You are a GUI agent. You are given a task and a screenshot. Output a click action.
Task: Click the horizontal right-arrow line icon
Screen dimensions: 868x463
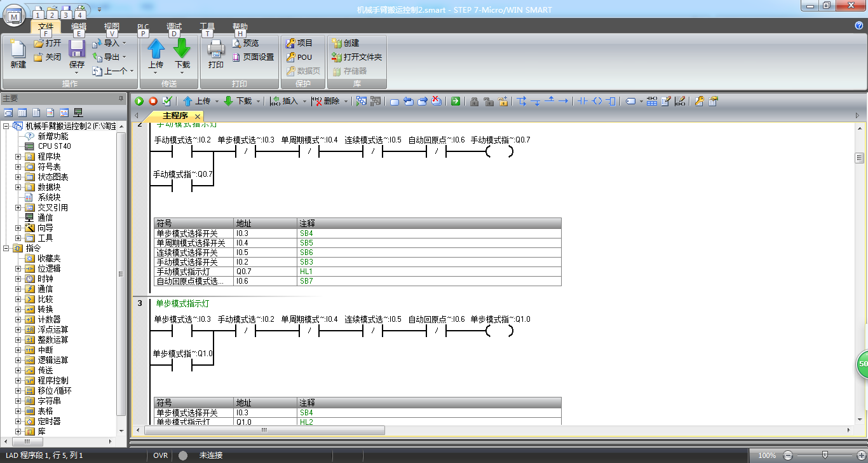point(563,101)
